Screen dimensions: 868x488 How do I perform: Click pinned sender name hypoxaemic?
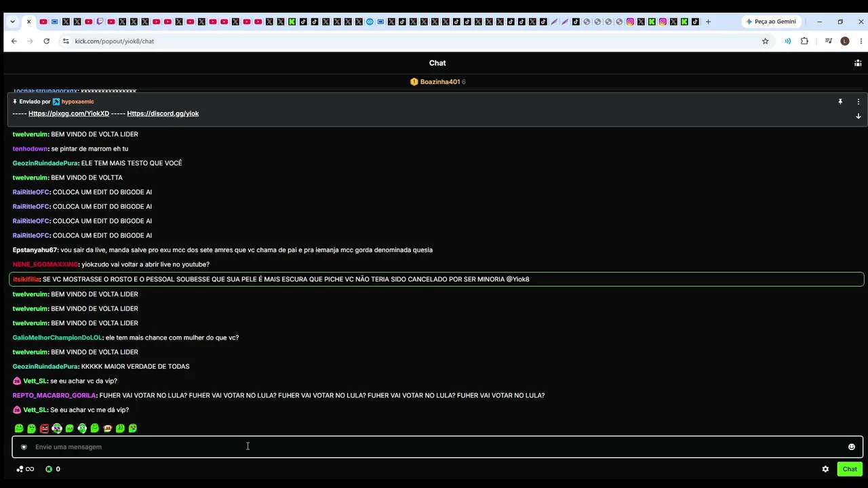(77, 102)
